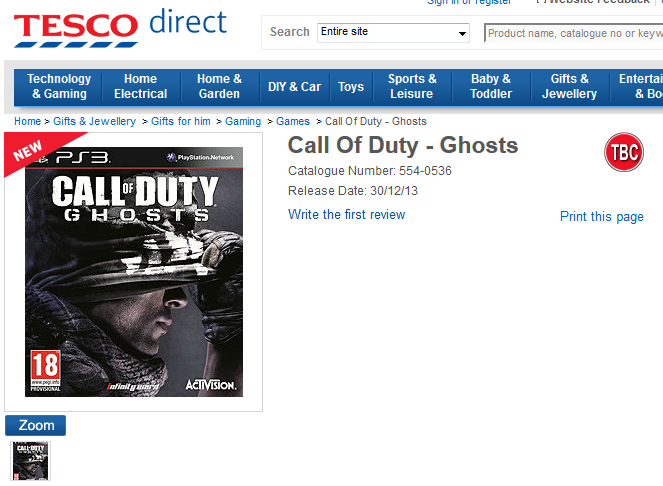Focus the product name search field
Image resolution: width=663 pixels, height=486 pixels.
click(x=573, y=33)
